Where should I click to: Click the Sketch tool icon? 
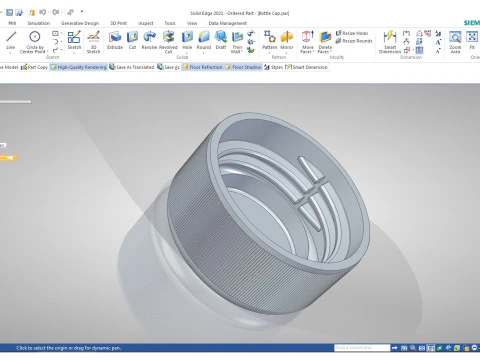74,37
